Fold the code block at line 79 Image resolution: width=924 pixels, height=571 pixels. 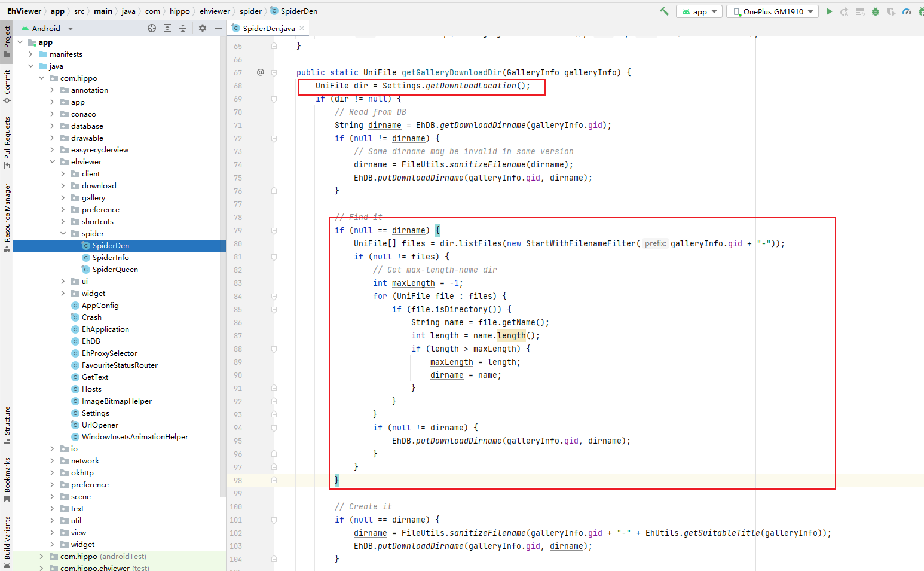tap(274, 230)
